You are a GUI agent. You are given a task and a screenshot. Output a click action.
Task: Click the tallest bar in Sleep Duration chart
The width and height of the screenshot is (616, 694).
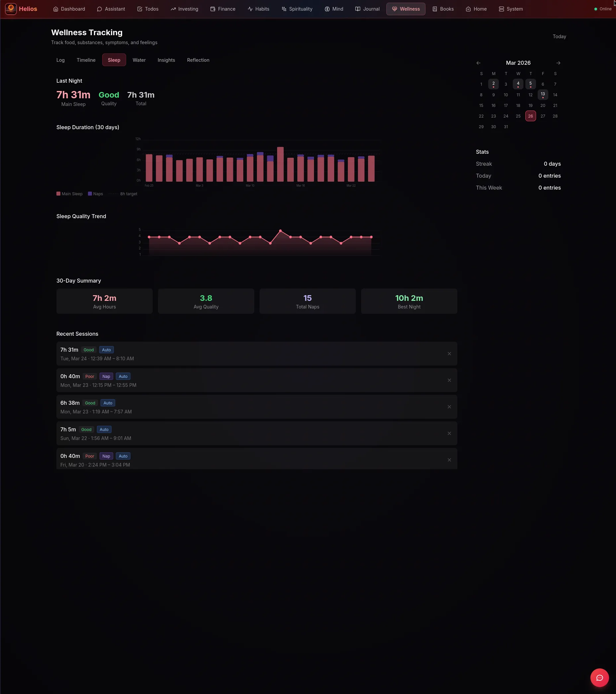coord(280,164)
